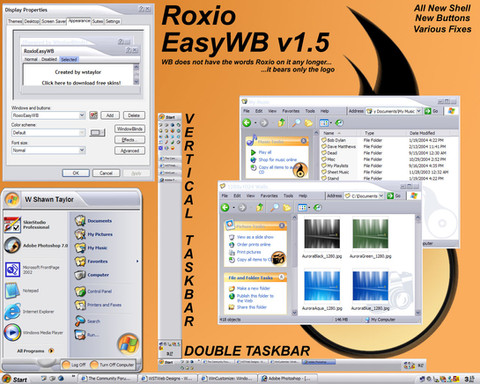Open Documents in Start menu
This screenshot has width=480, height=384.
pos(93,221)
